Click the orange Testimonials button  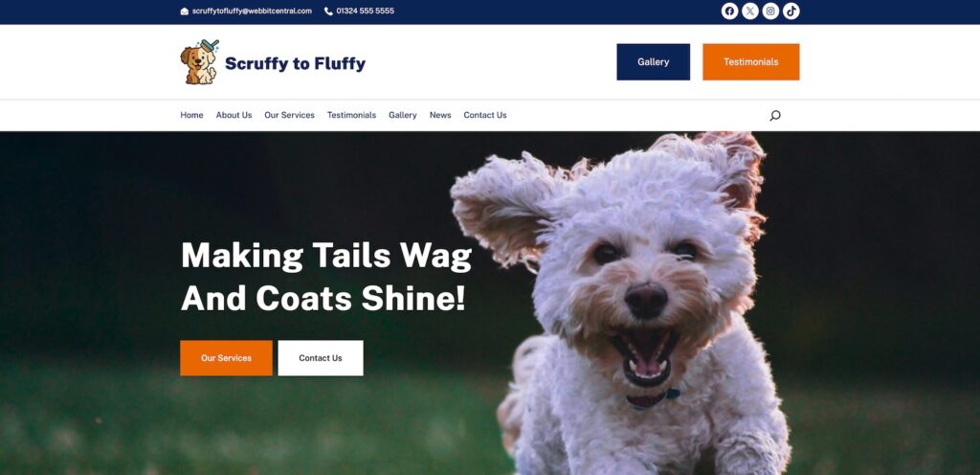click(750, 62)
